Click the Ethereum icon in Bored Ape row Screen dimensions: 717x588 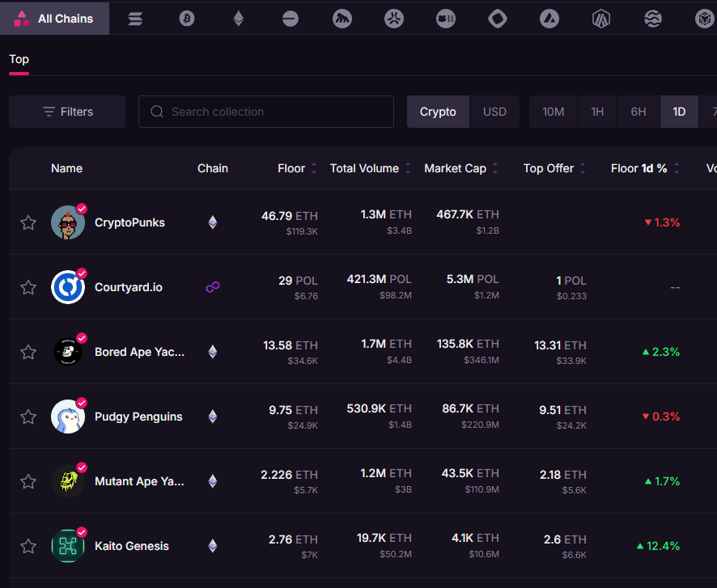(213, 352)
